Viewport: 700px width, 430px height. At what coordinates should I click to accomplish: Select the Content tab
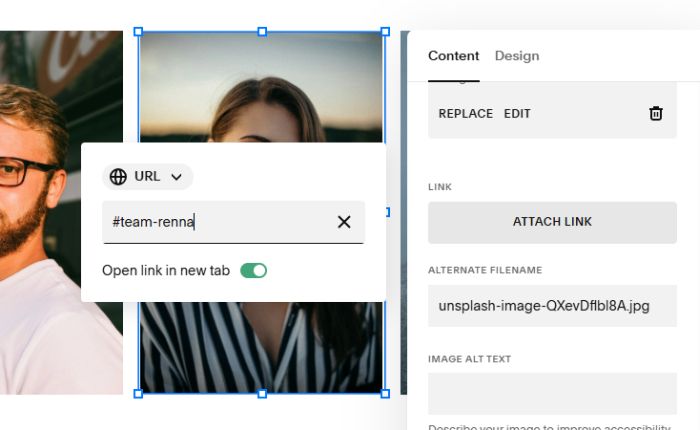pyautogui.click(x=454, y=56)
